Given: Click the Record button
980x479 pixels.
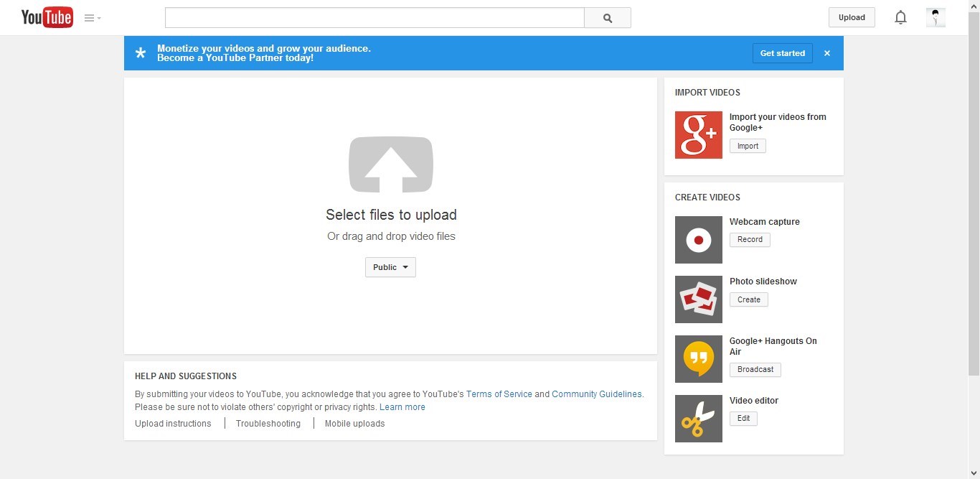Looking at the screenshot, I should (750, 240).
